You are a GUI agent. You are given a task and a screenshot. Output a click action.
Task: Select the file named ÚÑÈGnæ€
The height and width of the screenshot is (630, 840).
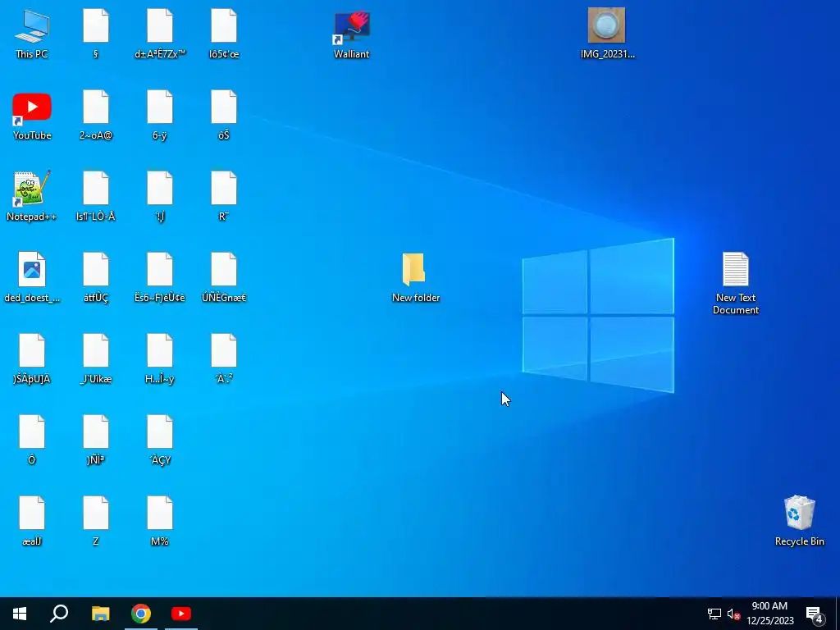[x=224, y=277]
